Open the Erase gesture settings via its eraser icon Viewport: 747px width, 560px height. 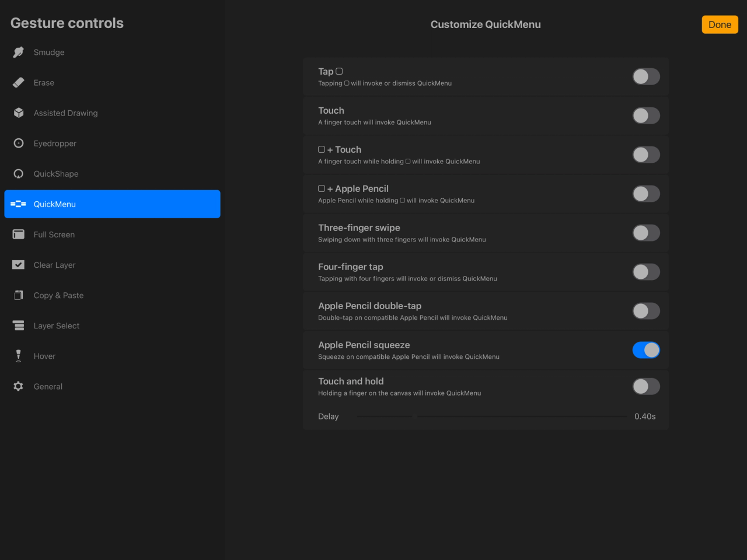click(18, 82)
